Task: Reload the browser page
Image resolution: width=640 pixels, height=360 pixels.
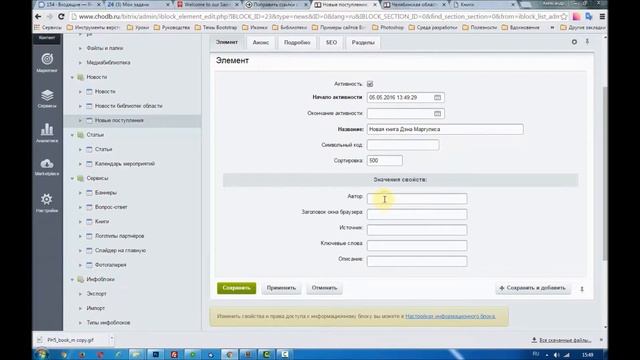Action: click(61, 17)
